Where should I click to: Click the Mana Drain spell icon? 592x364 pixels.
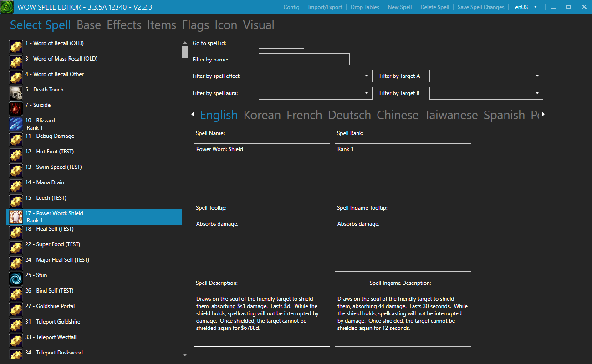(16, 186)
